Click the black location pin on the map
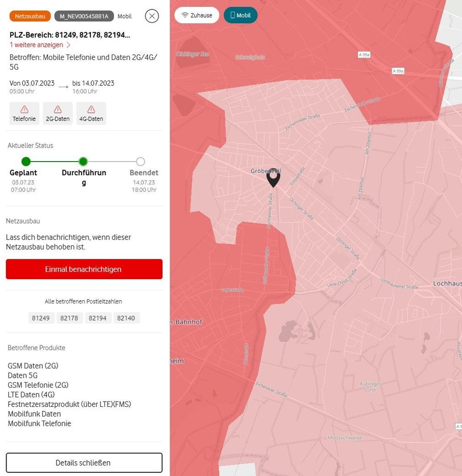Viewport: 462px width, 476px height. pyautogui.click(x=273, y=178)
